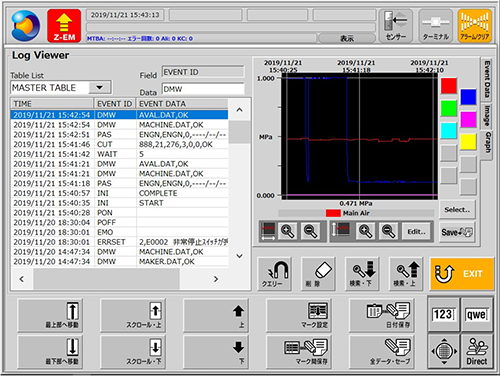500x376 pixels.
Task: Click the log list scroll-down chevron
Action: pos(239,256)
